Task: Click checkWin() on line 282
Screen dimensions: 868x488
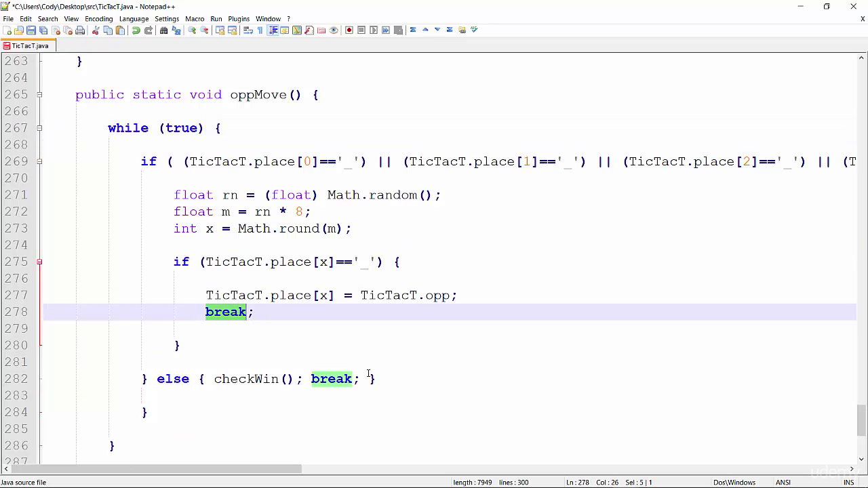Action: click(254, 379)
